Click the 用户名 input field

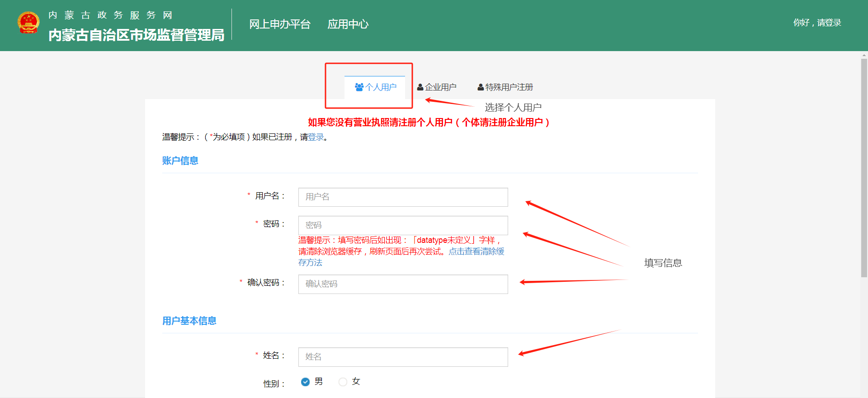(x=403, y=197)
